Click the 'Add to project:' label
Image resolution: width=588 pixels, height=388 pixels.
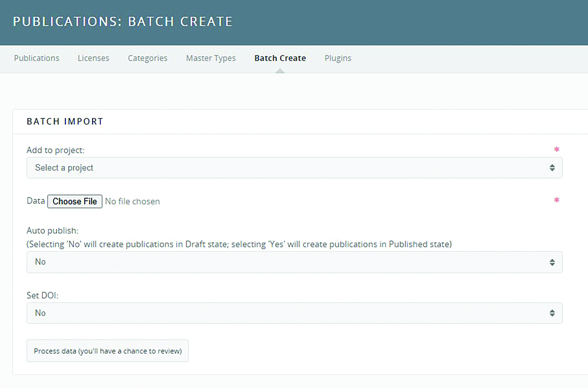[55, 150]
